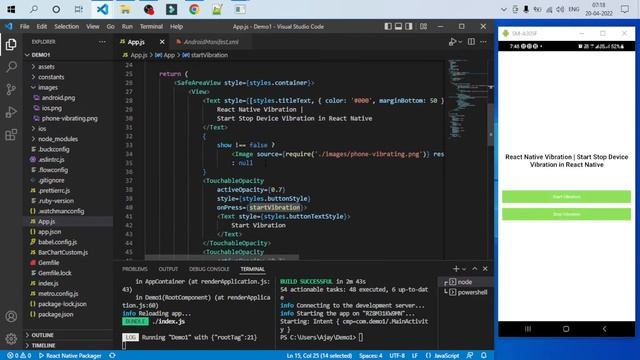
Task: Tap Android recent apps button in emulator
Action: pyautogui.click(x=528, y=329)
